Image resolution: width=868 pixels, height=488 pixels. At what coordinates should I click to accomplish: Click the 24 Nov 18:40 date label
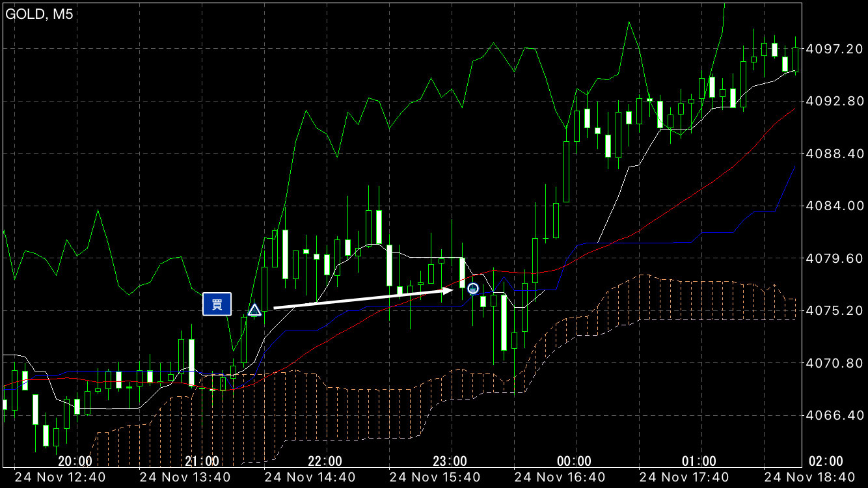point(809,478)
